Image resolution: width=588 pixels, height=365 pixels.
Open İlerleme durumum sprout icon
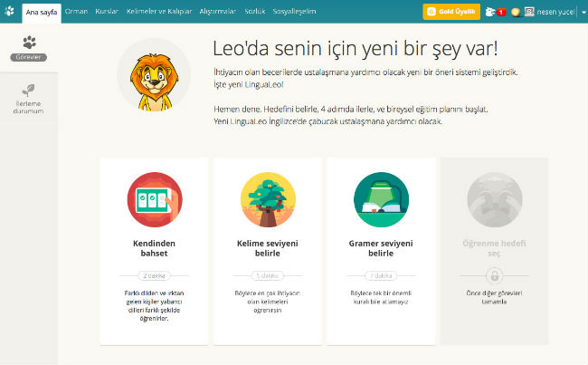[29, 90]
